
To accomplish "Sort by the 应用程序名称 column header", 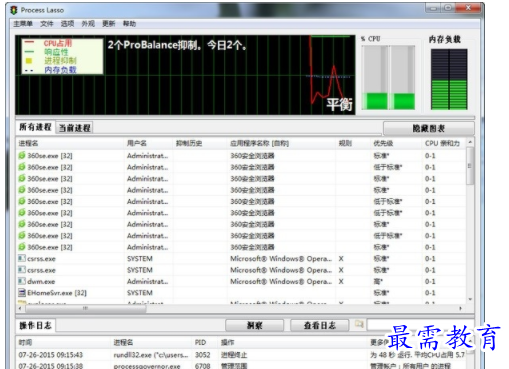I will tap(282, 143).
